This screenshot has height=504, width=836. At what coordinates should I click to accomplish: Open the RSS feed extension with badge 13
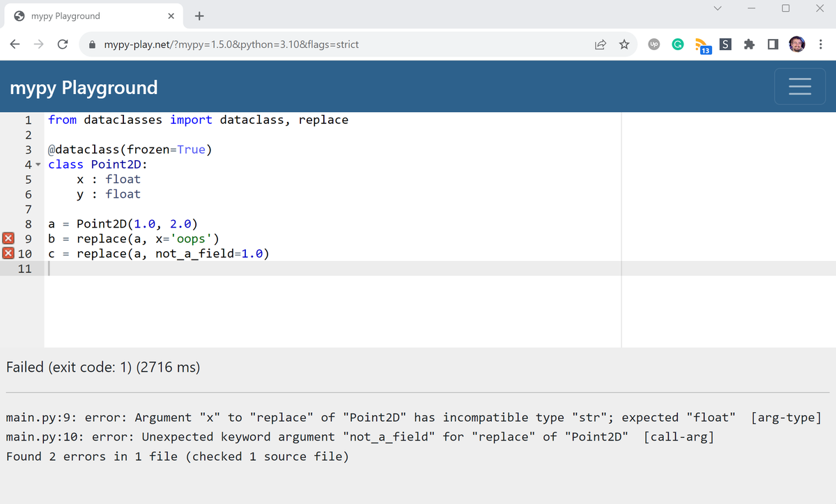point(702,46)
